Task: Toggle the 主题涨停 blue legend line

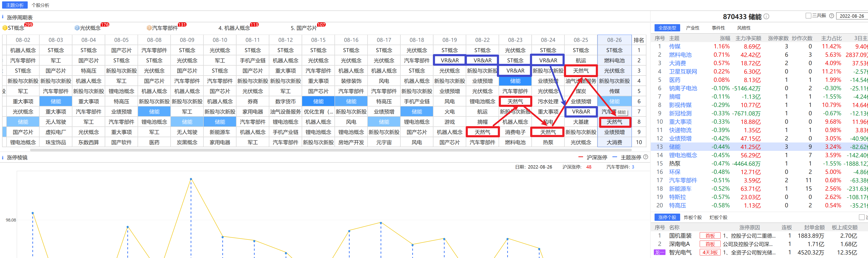Action: [615, 157]
